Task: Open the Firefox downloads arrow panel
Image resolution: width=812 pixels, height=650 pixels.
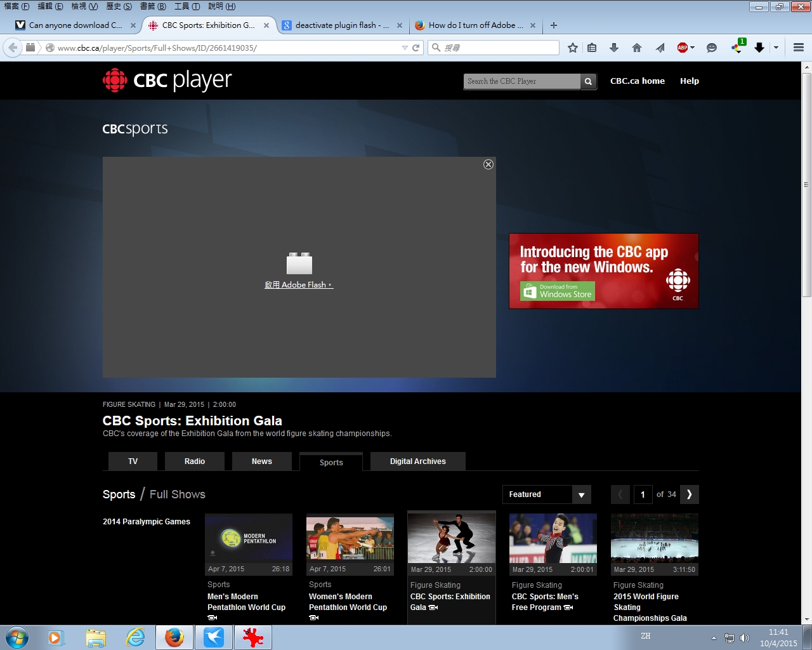Action: 614,48
